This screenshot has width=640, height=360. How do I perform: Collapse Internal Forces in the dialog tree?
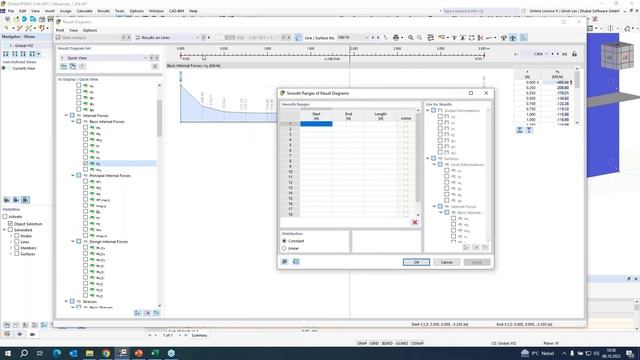pyautogui.click(x=434, y=207)
